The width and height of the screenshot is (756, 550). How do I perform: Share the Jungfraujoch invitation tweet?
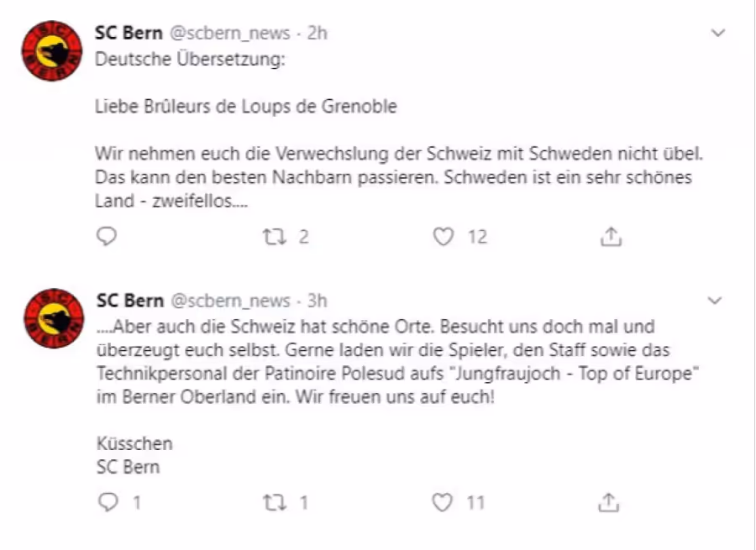coord(608,502)
